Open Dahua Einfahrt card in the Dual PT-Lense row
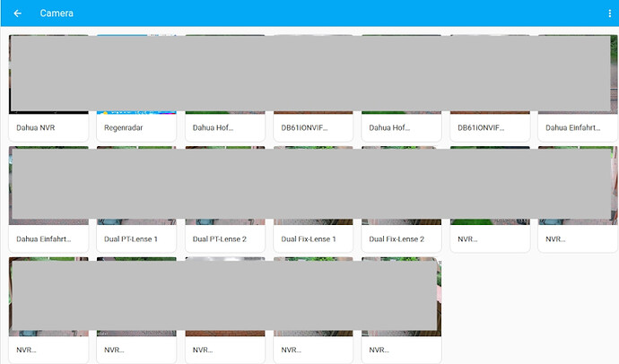Screen dimensions: 619x364 point(48,199)
